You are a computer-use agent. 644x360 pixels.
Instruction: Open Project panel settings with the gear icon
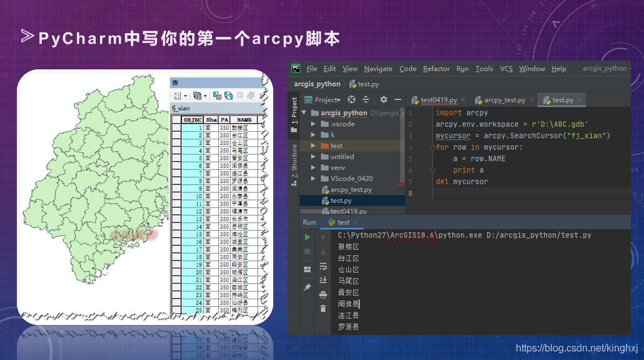coord(384,99)
